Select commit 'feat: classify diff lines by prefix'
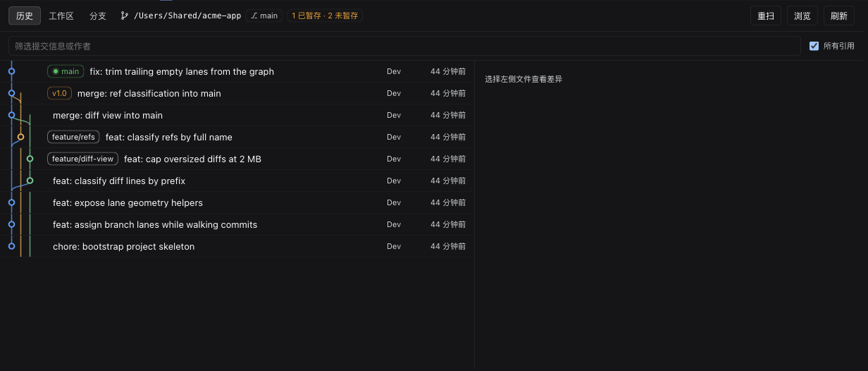Viewport: 868px width, 371px height. pyautogui.click(x=237, y=181)
